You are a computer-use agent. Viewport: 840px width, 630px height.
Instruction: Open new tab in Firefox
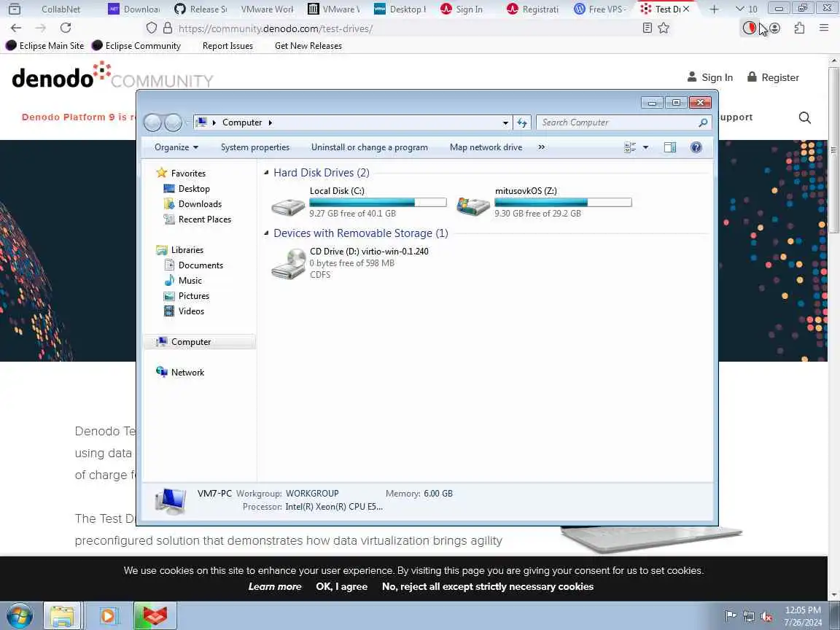pos(714,9)
